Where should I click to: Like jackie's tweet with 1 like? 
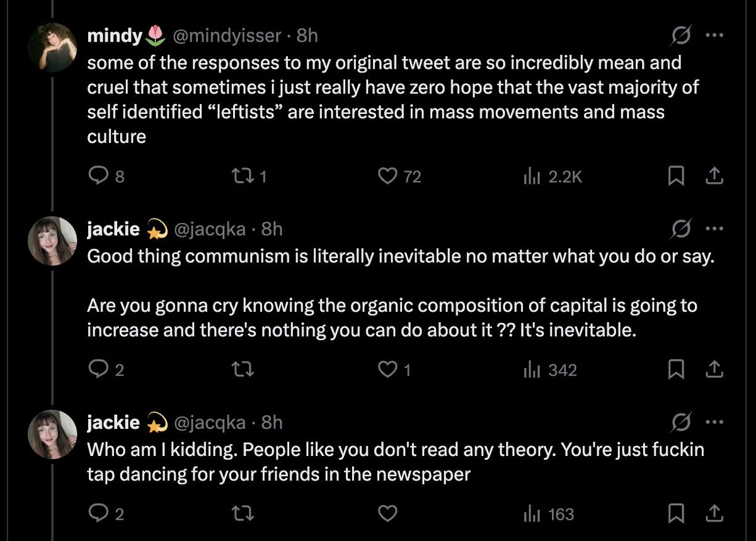(394, 370)
